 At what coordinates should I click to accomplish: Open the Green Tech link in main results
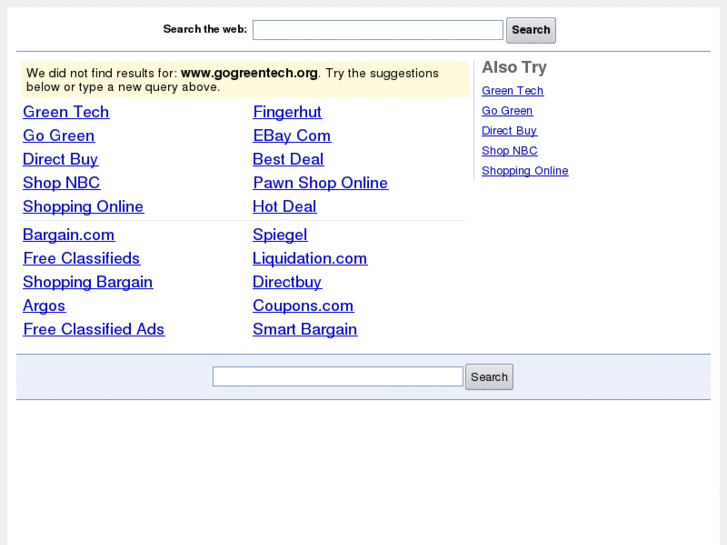66,112
